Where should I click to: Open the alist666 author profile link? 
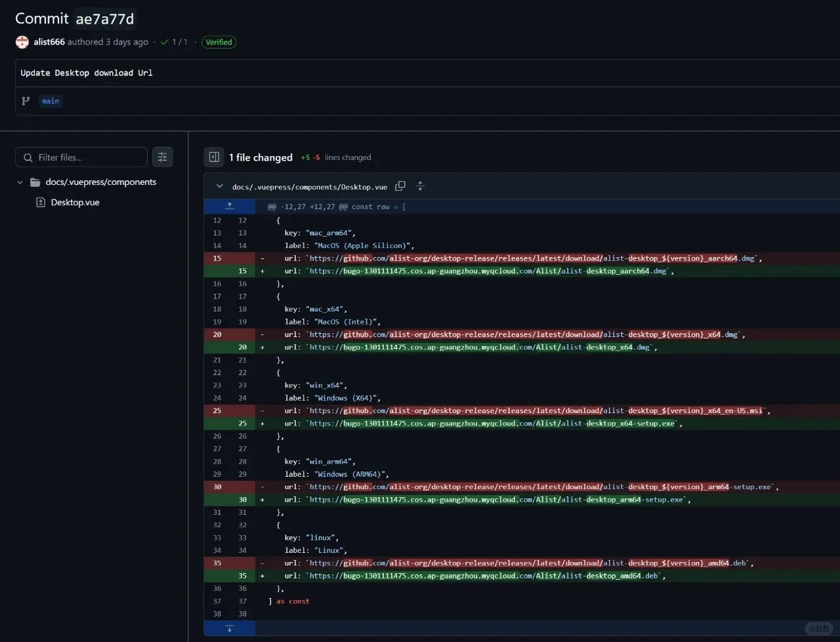point(49,42)
